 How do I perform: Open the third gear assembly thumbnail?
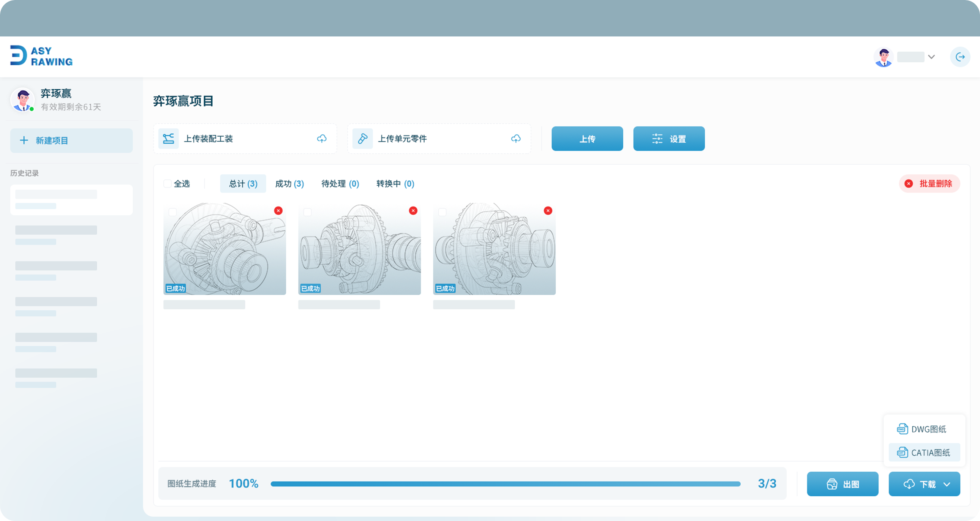494,249
